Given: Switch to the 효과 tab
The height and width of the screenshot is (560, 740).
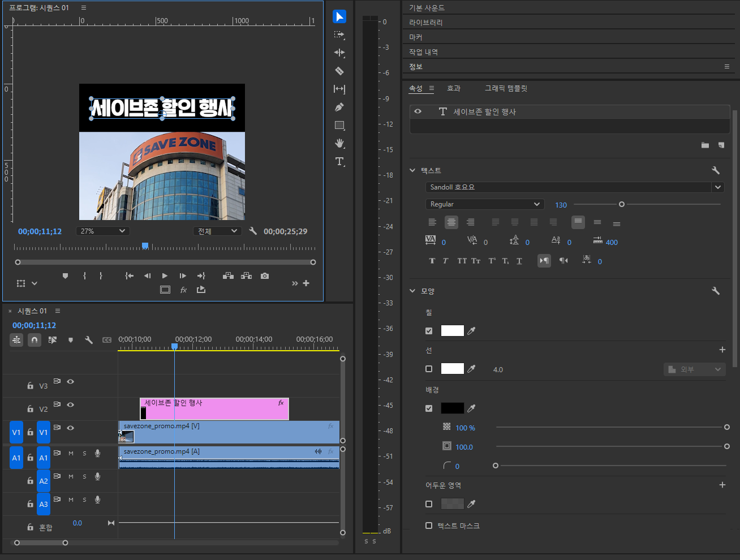Looking at the screenshot, I should pos(454,88).
